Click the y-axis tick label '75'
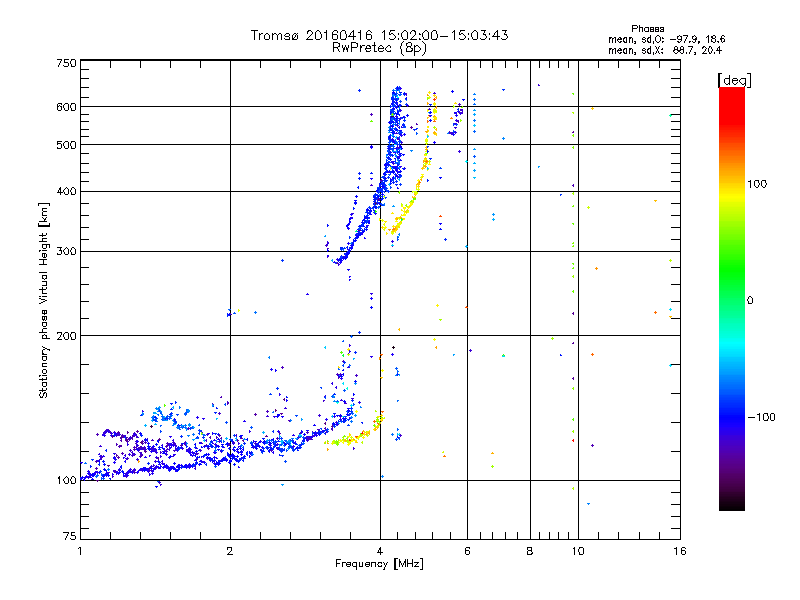This screenshot has width=800, height=600. [x=70, y=536]
